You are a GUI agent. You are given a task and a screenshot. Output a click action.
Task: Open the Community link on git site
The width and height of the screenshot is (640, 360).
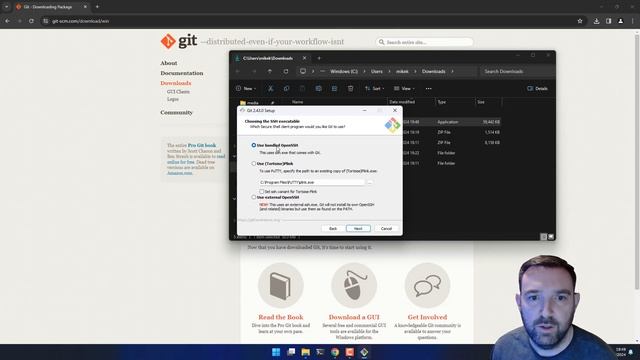[x=176, y=112]
